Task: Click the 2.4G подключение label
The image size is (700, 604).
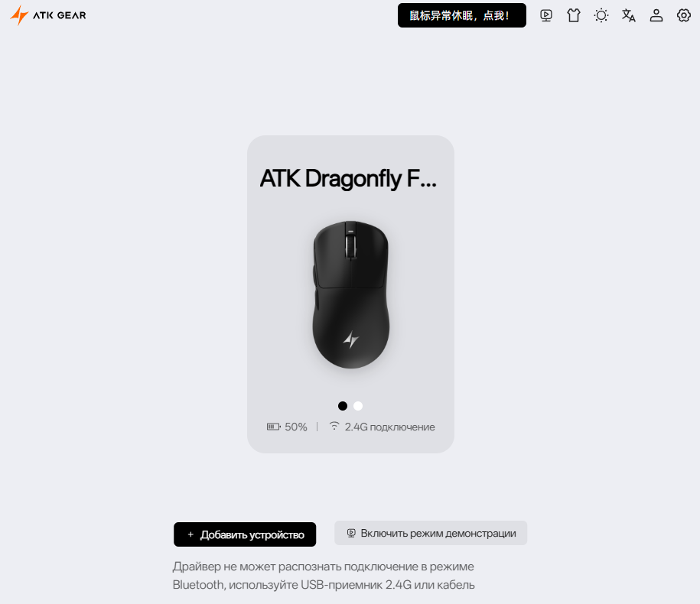Action: pyautogui.click(x=389, y=427)
